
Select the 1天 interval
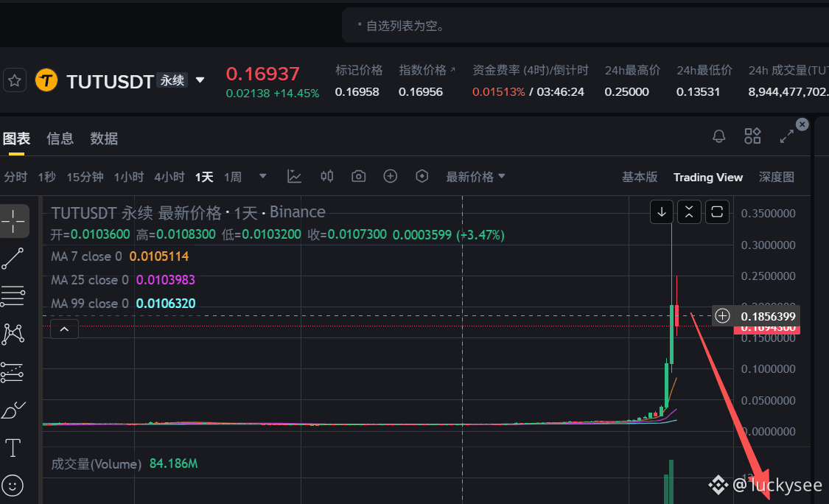point(204,177)
